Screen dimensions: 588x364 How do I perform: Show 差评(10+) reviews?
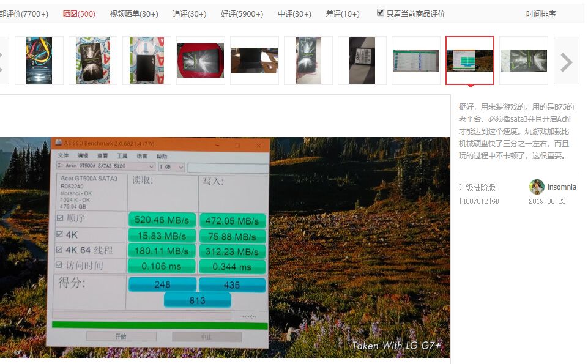coord(343,14)
